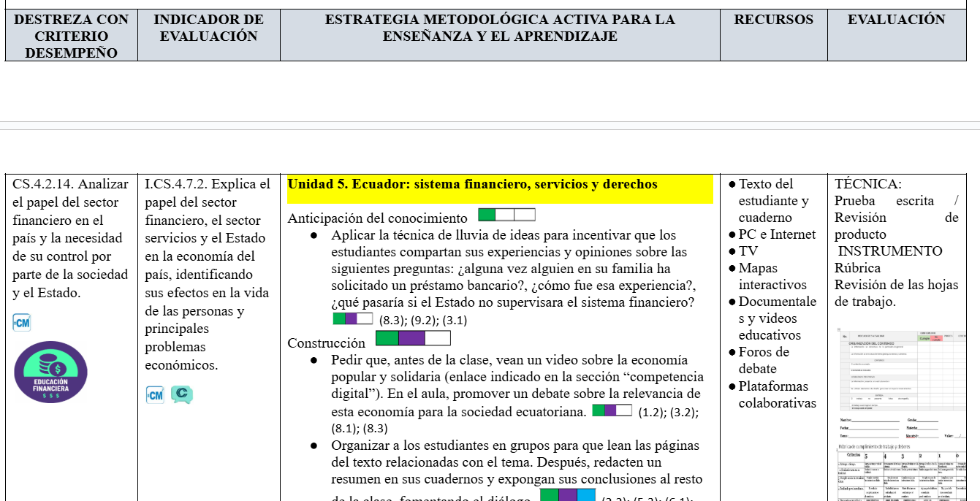This screenshot has height=501, width=980.
Task: Open the Rúbrica de cumplimiento table thumbnail
Action: pos(903,472)
